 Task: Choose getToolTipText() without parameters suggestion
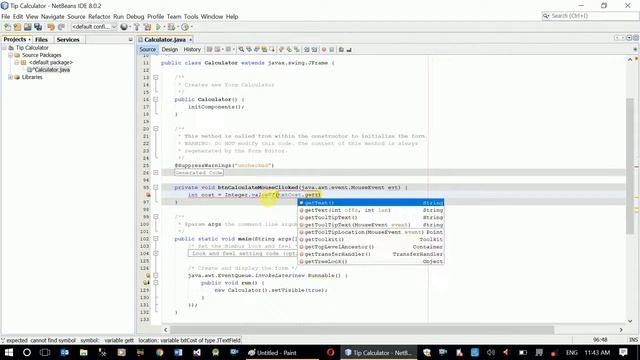tap(370, 218)
